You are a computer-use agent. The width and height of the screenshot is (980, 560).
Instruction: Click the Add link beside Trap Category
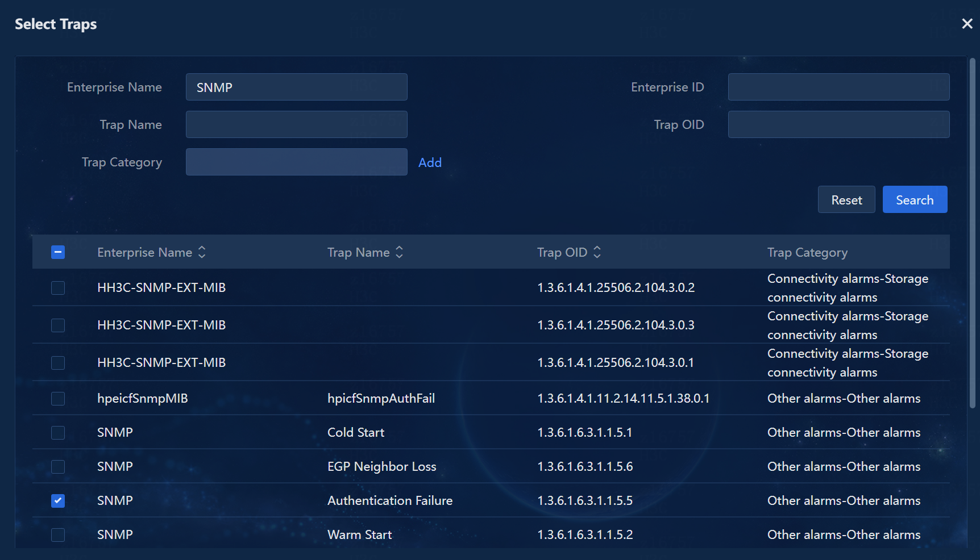[430, 162]
